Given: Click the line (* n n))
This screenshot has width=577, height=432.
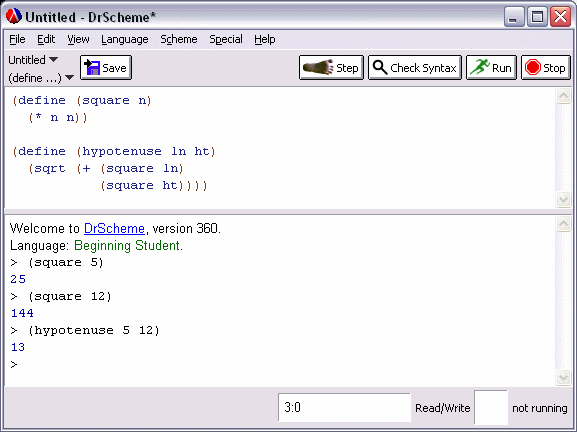Looking at the screenshot, I should (x=58, y=118).
